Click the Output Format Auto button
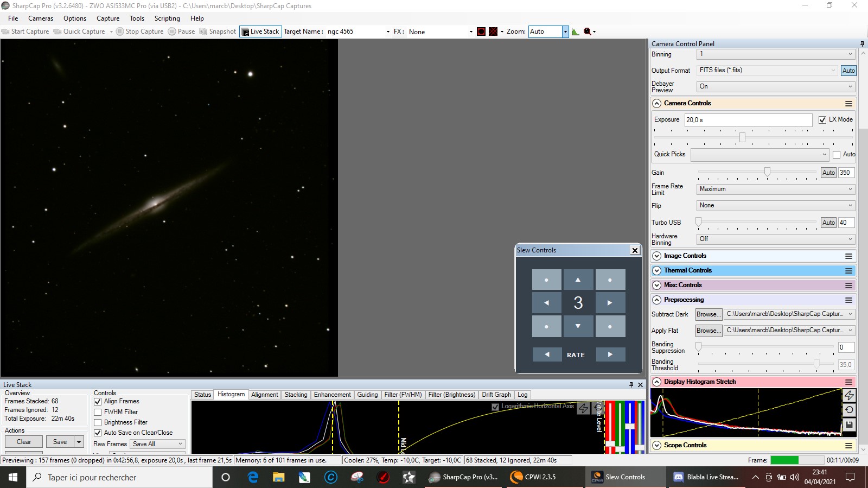 click(848, 71)
